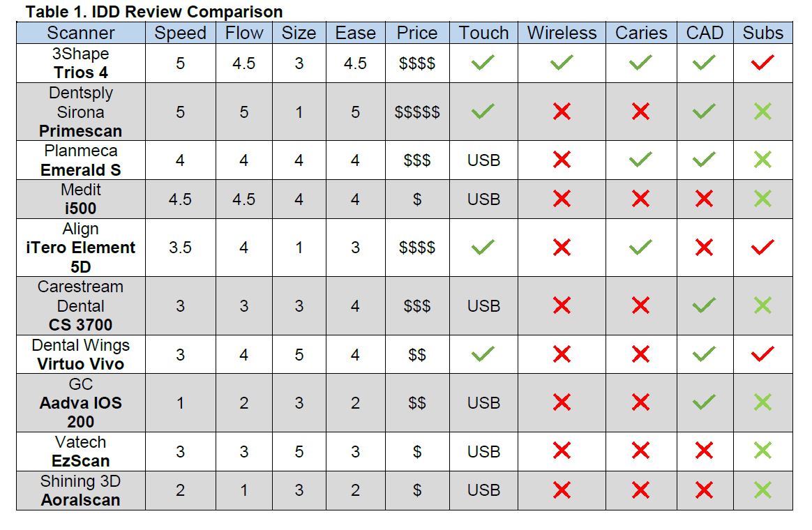
Task: Click the USB entry for Medit i500
Action: [483, 199]
